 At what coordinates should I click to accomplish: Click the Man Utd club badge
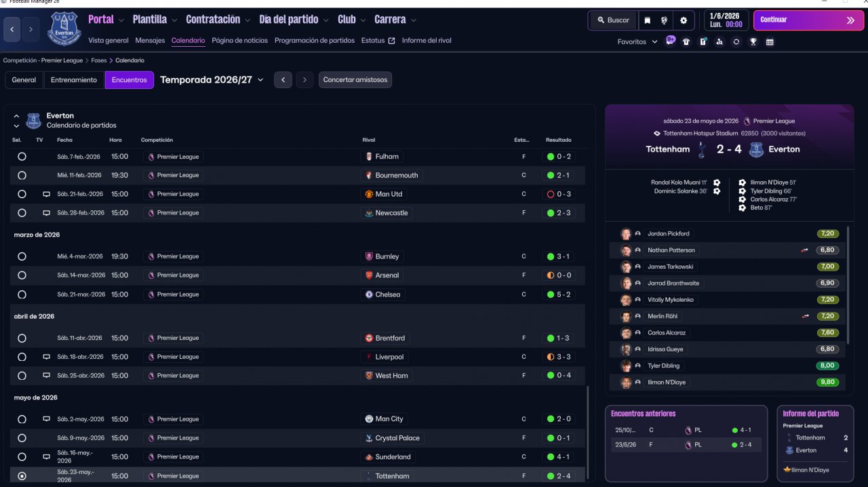click(369, 194)
